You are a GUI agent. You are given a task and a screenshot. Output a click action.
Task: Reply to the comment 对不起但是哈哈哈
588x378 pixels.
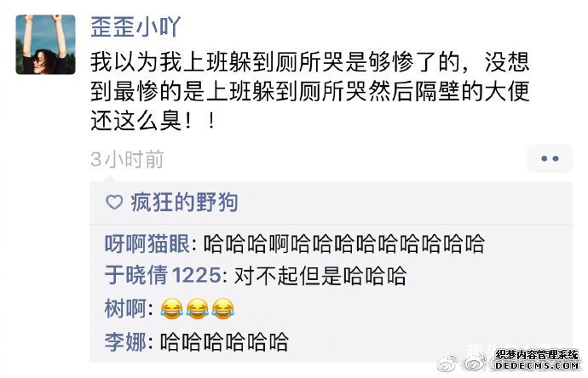pos(320,276)
